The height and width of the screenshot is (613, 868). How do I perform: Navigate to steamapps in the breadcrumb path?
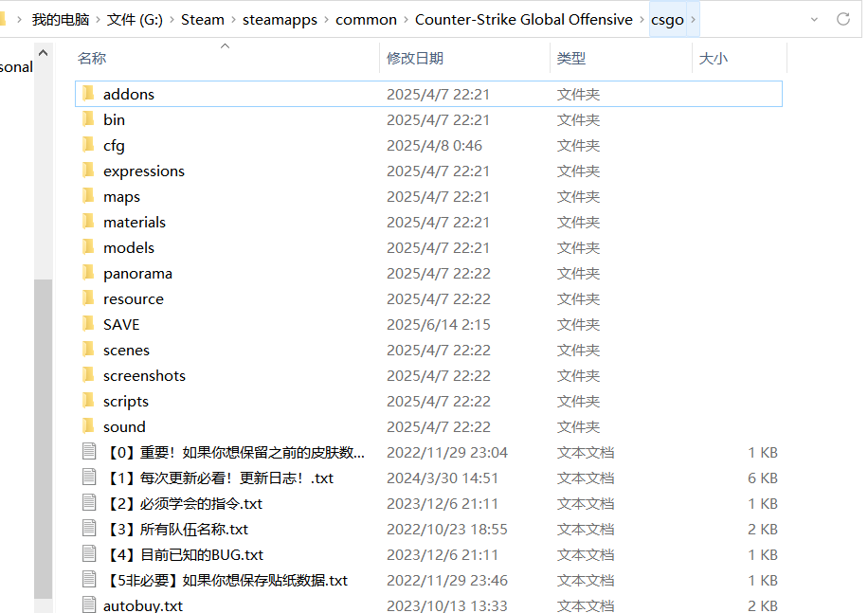click(280, 20)
